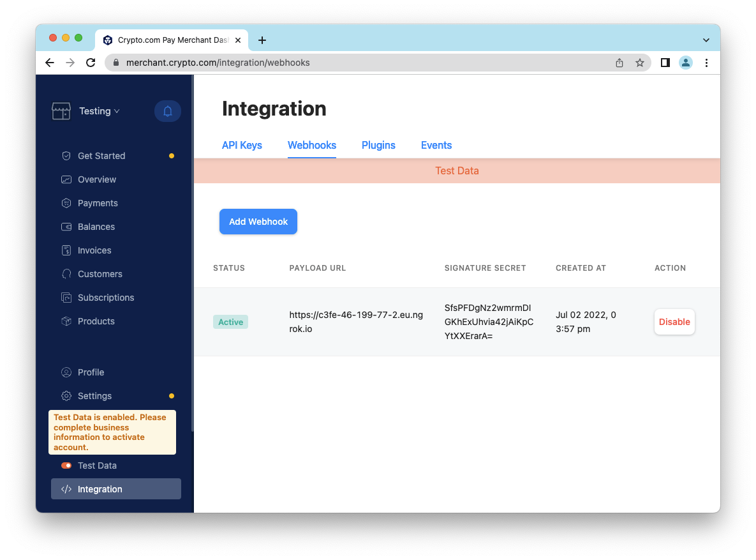Open Chrome's three-dot menu
The width and height of the screenshot is (756, 560).
(706, 63)
